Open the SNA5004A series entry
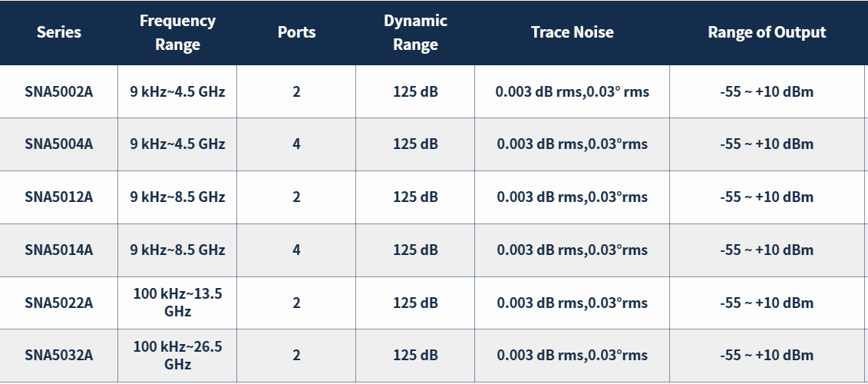The width and height of the screenshot is (868, 384). tap(58, 144)
